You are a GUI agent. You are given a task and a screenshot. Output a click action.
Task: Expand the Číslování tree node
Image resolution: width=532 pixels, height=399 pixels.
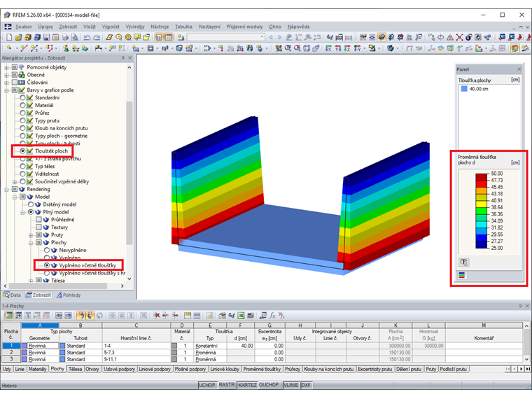click(6, 83)
